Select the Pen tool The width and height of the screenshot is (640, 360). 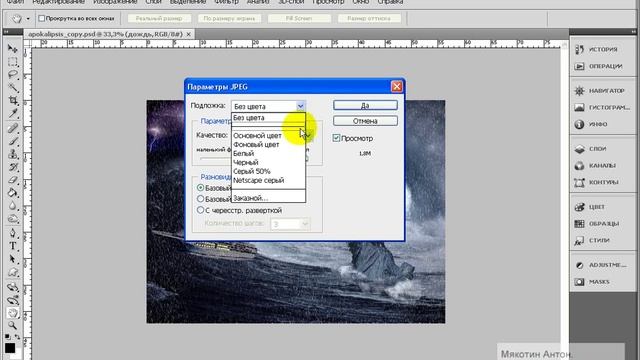click(x=13, y=233)
